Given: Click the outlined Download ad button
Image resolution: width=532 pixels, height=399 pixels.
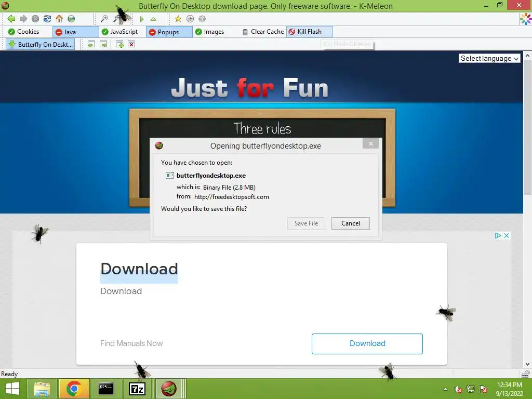Looking at the screenshot, I should pos(367,344).
